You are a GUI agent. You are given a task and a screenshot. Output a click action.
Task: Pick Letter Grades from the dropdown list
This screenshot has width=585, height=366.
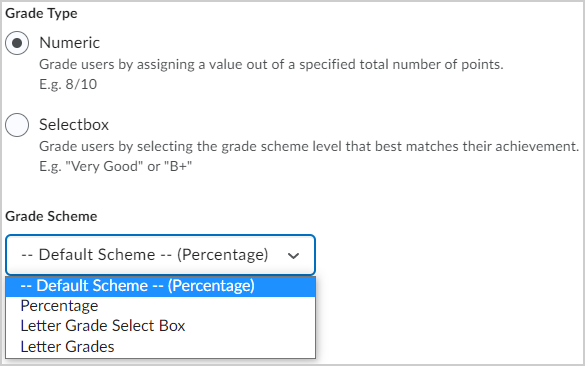[x=160, y=347]
